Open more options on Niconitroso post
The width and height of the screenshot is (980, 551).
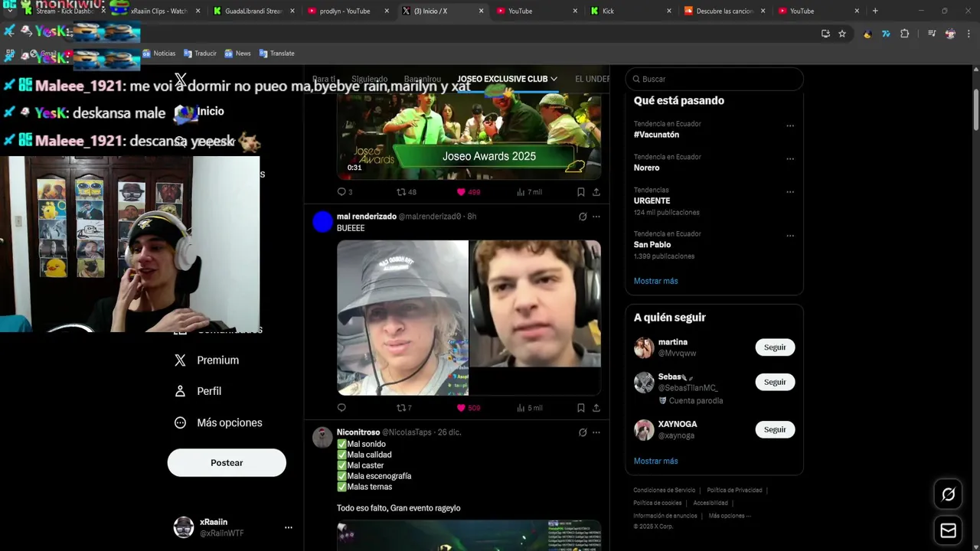596,432
